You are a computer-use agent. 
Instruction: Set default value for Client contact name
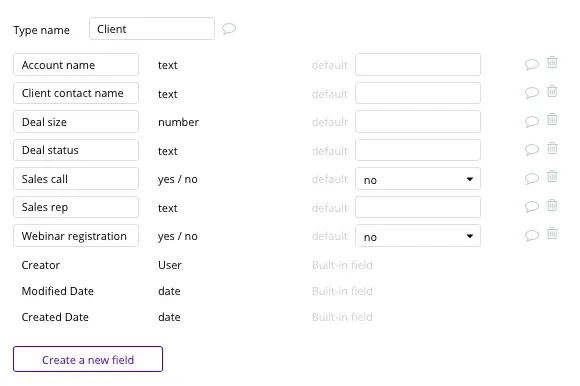418,93
